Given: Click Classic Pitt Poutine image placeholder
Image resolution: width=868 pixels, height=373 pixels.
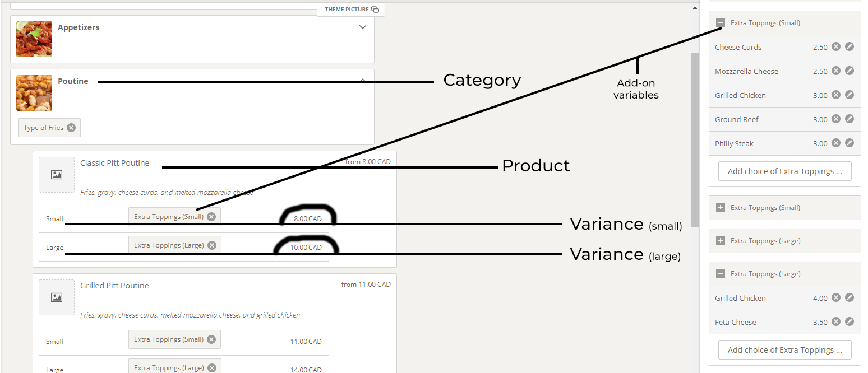Looking at the screenshot, I should click(x=57, y=175).
